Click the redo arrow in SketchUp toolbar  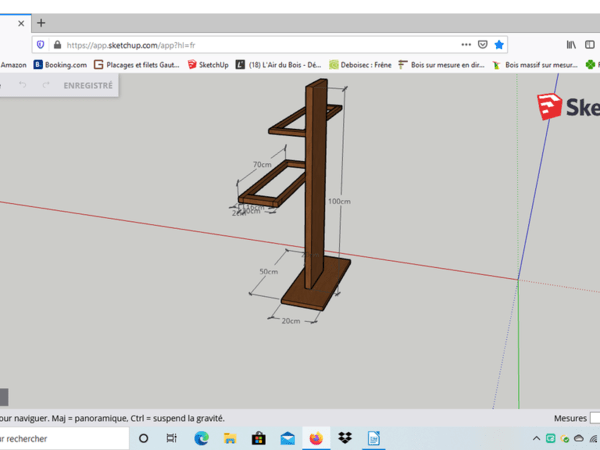[x=45, y=85]
